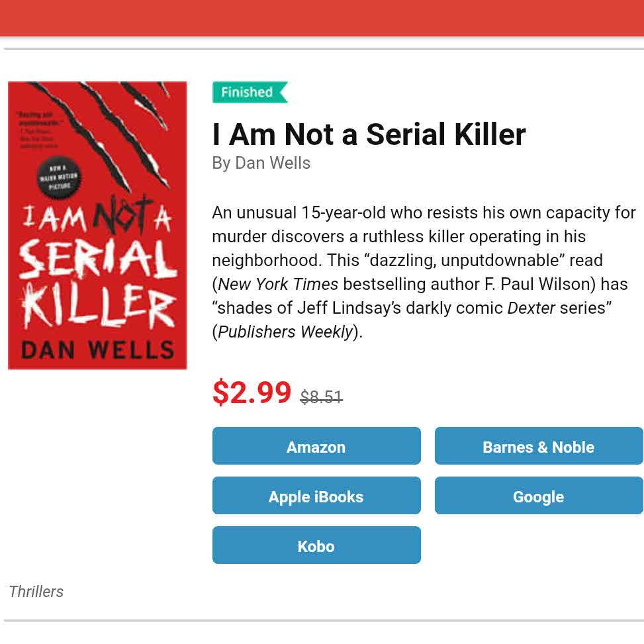Image resolution: width=644 pixels, height=644 pixels.
Task: Click the 'By Dan Wells' author line
Action: tap(261, 163)
